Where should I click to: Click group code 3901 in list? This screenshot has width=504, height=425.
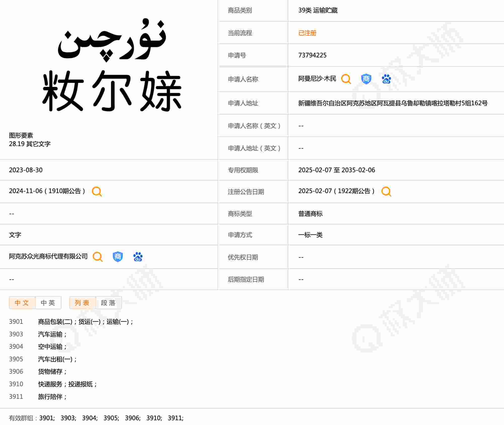(x=16, y=322)
